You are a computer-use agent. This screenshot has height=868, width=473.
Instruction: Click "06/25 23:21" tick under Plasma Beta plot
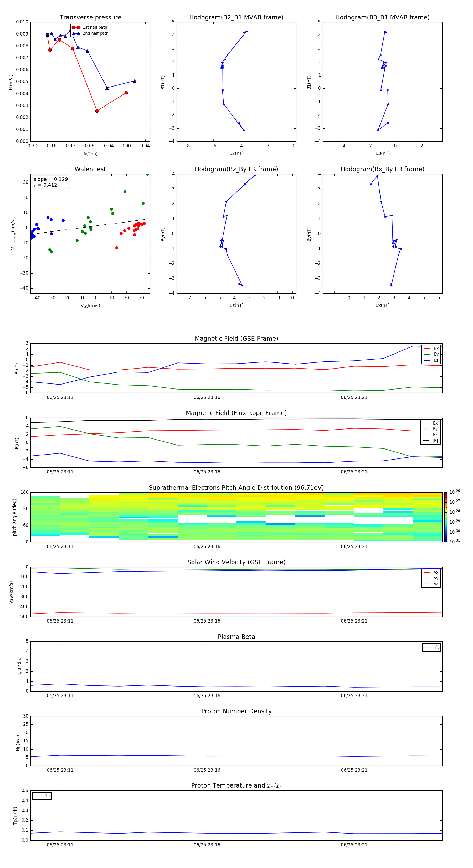click(354, 695)
